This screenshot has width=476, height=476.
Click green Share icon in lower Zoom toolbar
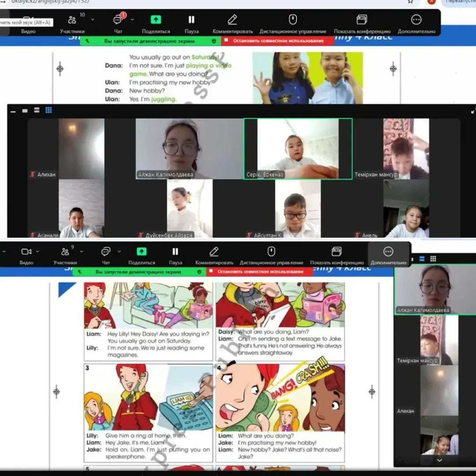[141, 252]
